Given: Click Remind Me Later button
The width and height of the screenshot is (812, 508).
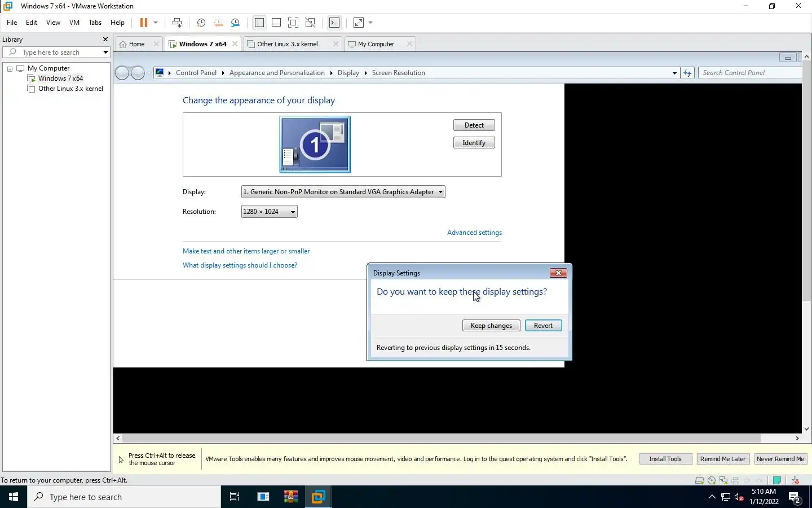Looking at the screenshot, I should point(723,459).
